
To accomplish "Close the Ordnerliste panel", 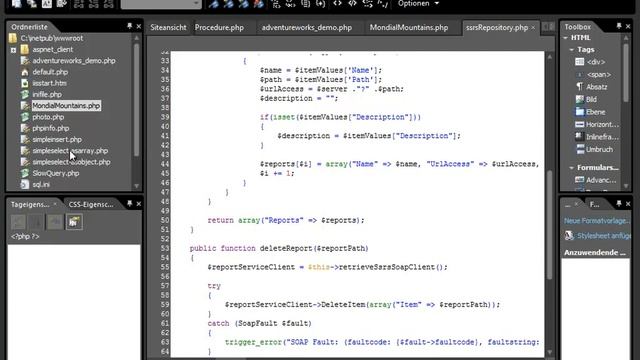I will (x=138, y=26).
